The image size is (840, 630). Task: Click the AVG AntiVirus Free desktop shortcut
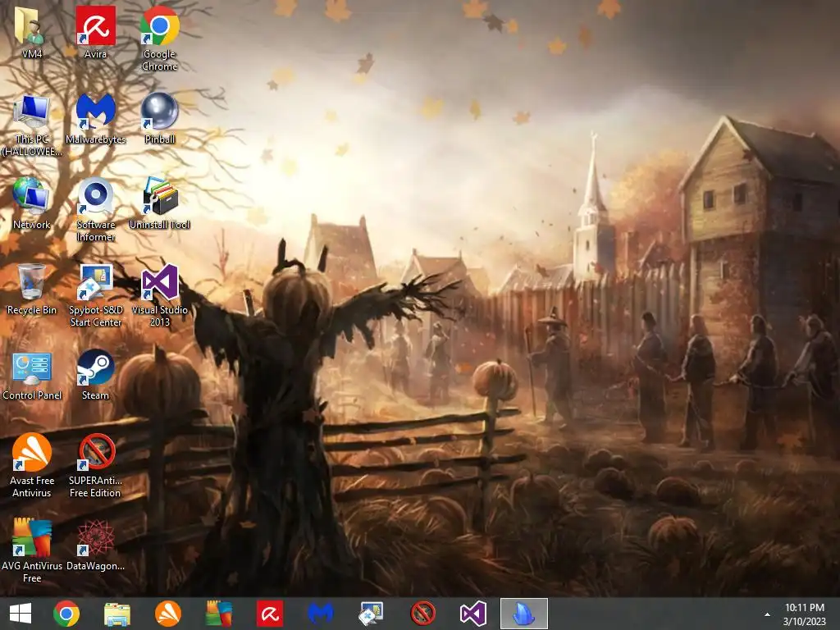click(32, 550)
